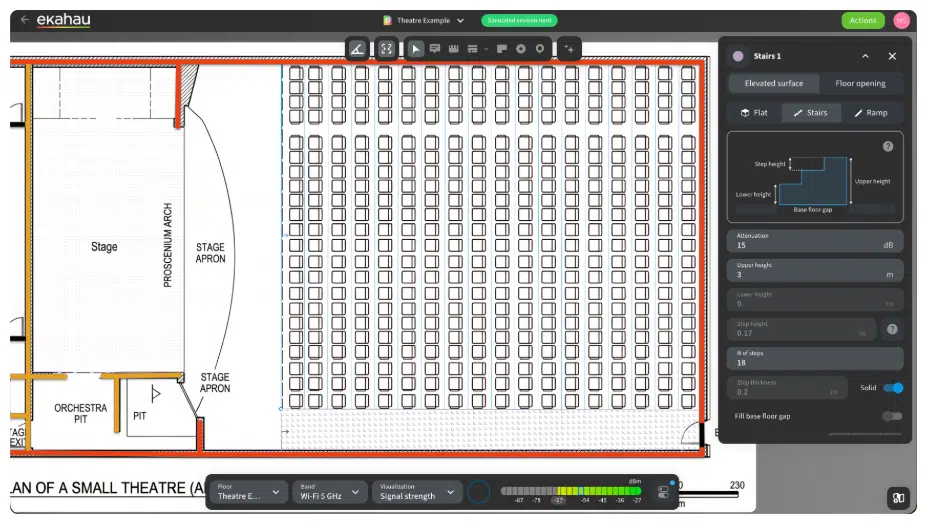Select the pointer select tool
925x521 pixels.
[x=415, y=49]
